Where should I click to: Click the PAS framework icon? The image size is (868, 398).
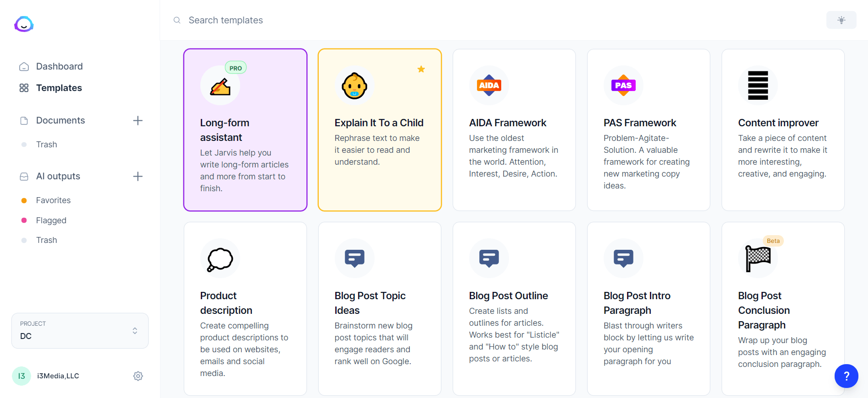623,86
